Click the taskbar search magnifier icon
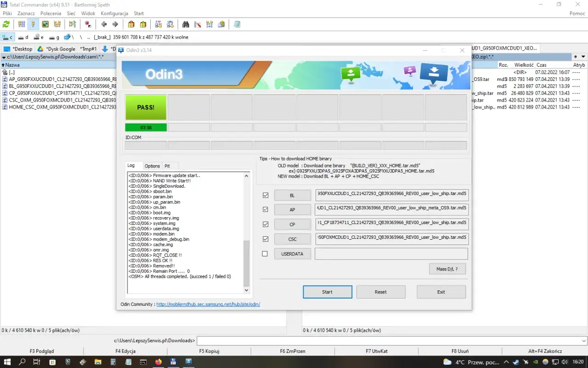588x368 pixels. (x=22, y=362)
